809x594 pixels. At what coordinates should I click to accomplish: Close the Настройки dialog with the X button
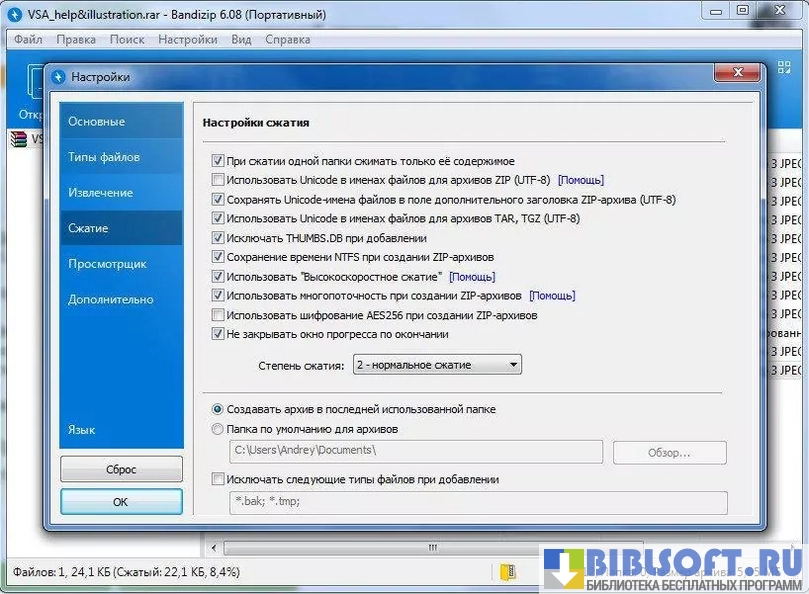pyautogui.click(x=738, y=76)
